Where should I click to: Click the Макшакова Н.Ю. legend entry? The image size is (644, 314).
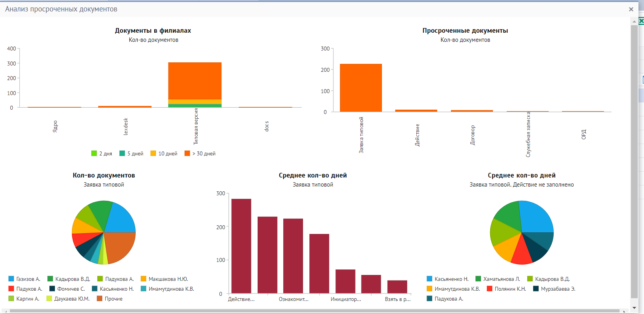pos(164,279)
